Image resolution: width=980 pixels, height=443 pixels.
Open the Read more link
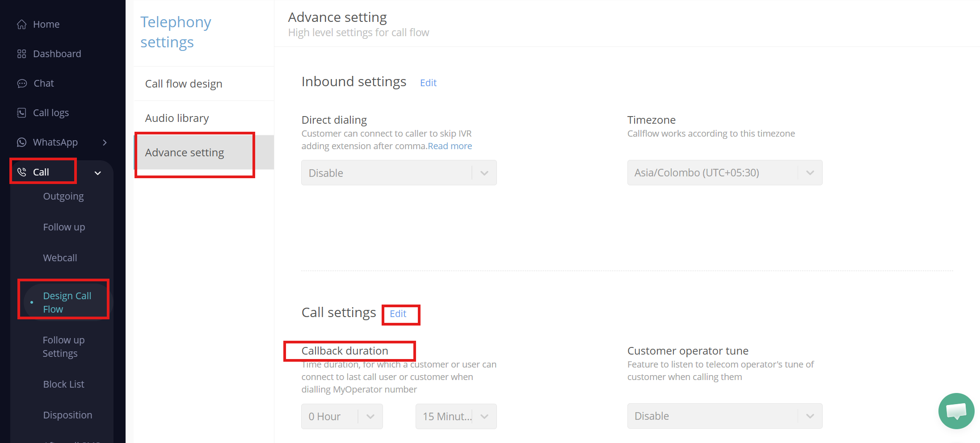pyautogui.click(x=450, y=146)
